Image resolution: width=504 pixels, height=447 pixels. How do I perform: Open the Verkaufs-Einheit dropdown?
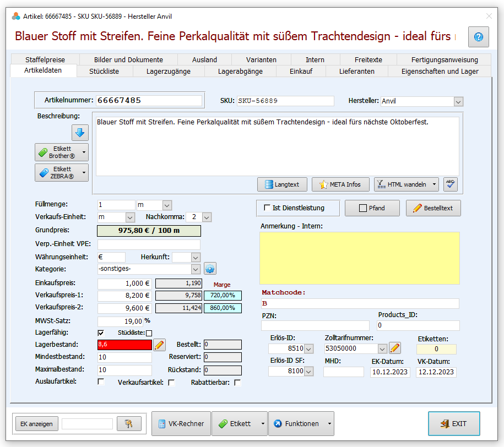click(130, 217)
